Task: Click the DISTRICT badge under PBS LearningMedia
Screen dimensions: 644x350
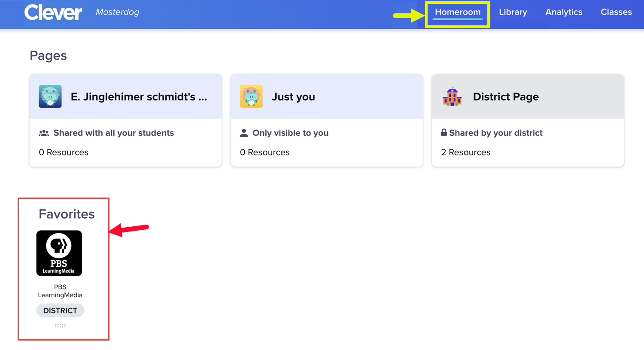Action: click(60, 310)
